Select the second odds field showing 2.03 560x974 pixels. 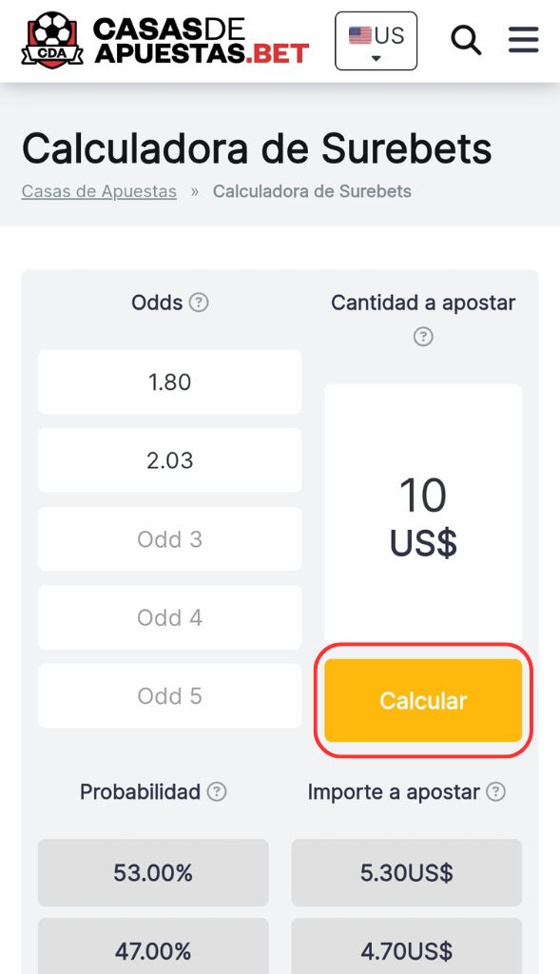coord(169,460)
